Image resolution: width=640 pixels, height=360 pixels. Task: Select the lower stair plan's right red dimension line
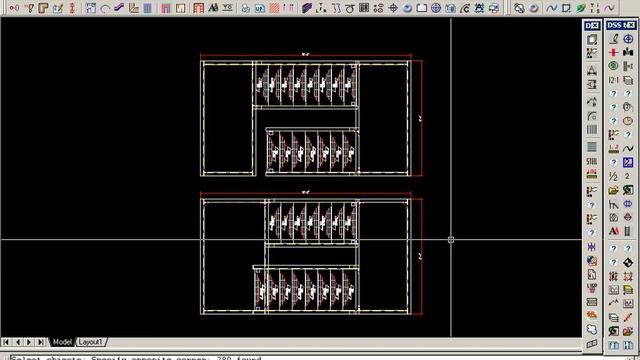coord(420,256)
